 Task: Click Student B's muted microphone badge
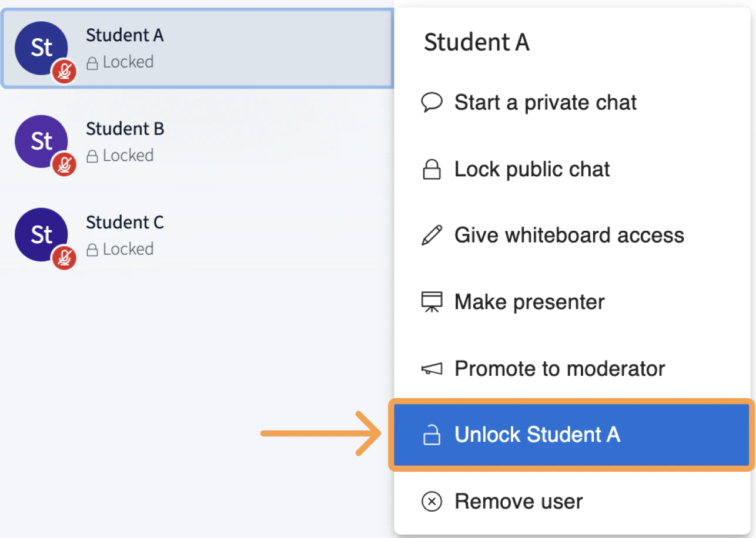click(64, 165)
